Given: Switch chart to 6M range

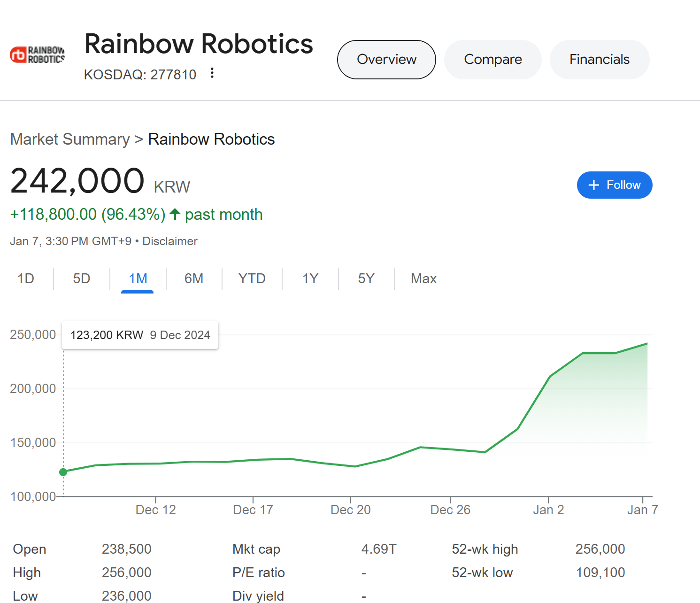Looking at the screenshot, I should [194, 278].
